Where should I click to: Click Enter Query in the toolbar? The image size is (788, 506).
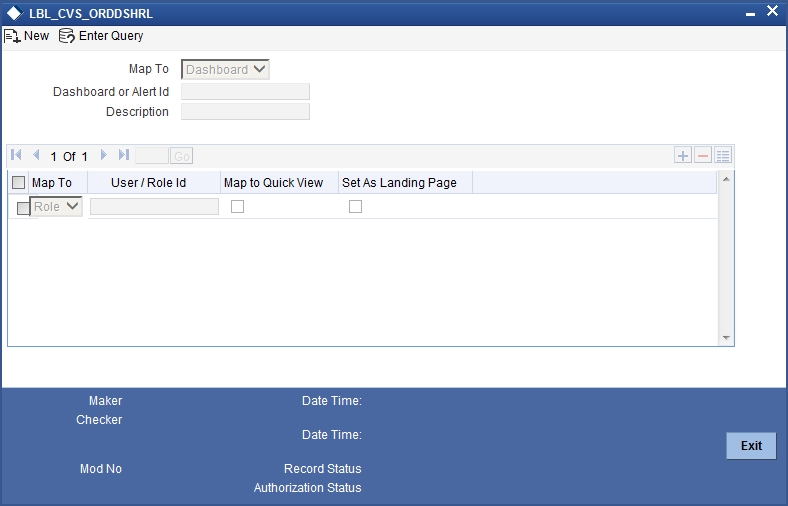[102, 36]
